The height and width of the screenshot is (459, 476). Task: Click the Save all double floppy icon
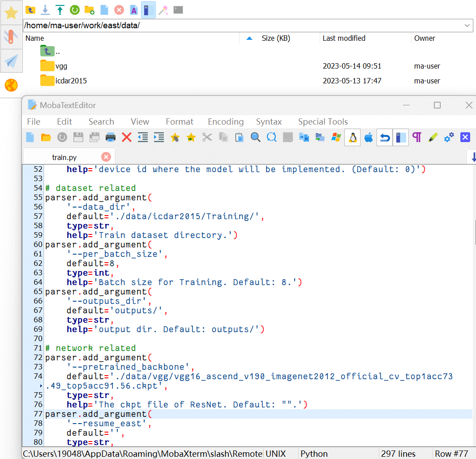pyautogui.click(x=94, y=138)
